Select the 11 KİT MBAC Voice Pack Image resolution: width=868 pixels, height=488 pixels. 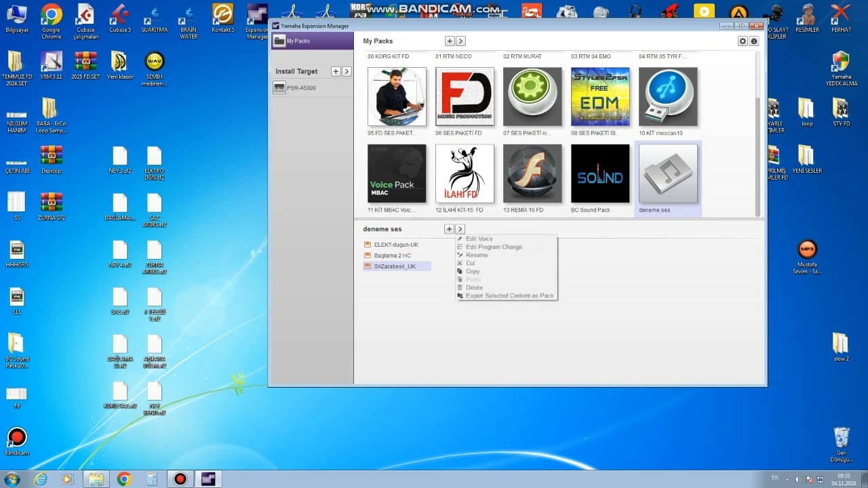point(397,174)
